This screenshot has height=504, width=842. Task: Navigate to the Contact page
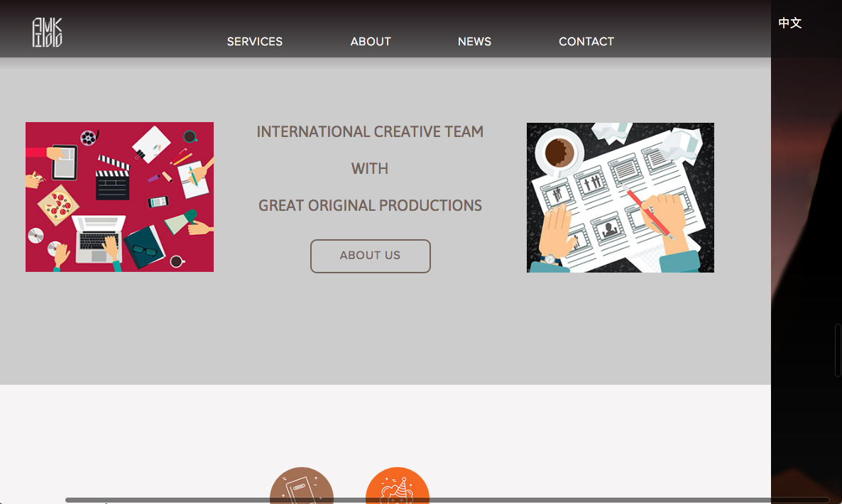pyautogui.click(x=586, y=41)
